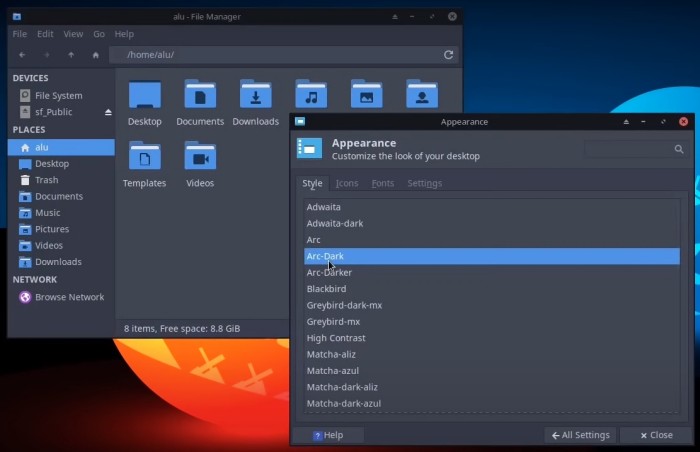Screen dimensions: 700x452
Task: Select the High Contrast style
Action: click(492, 338)
